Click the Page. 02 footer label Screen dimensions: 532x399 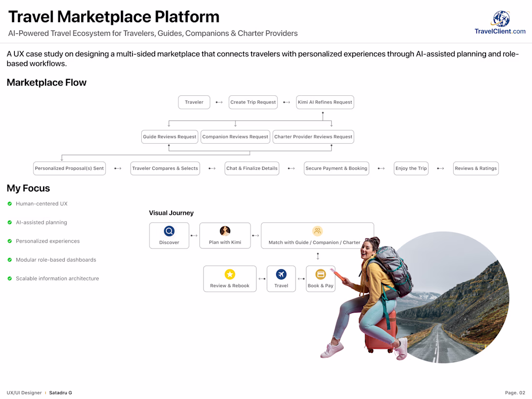515,393
